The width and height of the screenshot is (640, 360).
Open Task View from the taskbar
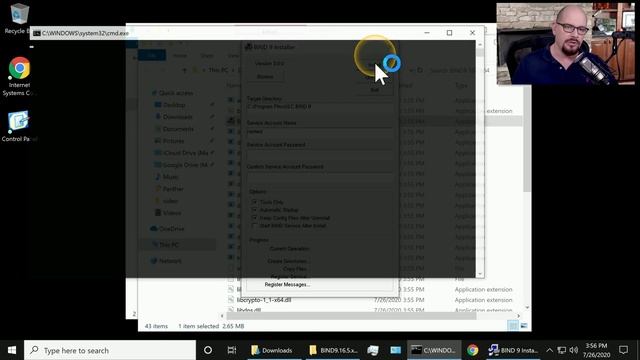coord(232,350)
